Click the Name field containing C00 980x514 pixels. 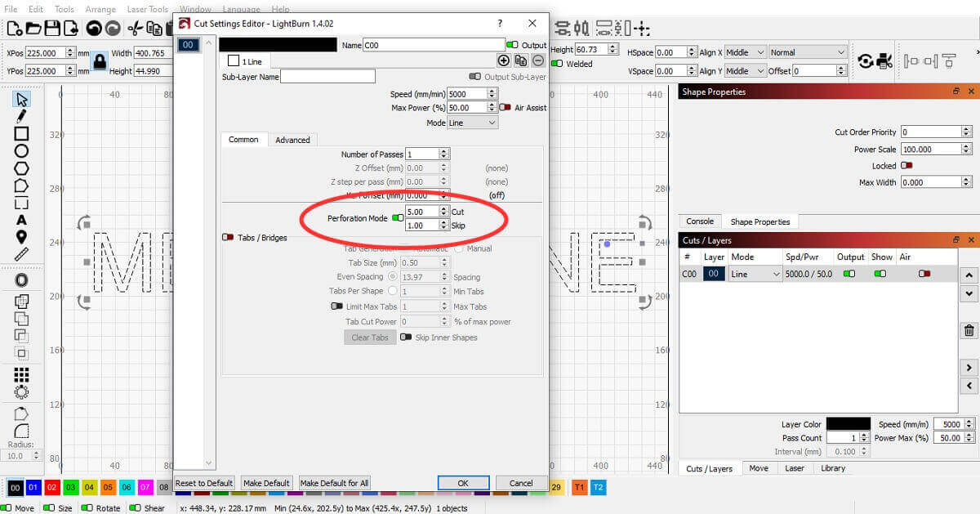pyautogui.click(x=434, y=45)
